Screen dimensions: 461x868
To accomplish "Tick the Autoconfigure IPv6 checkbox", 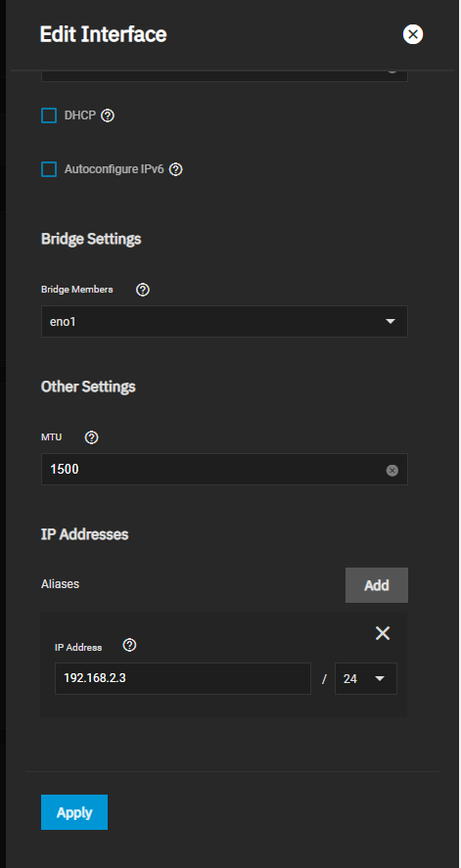I will click(49, 169).
